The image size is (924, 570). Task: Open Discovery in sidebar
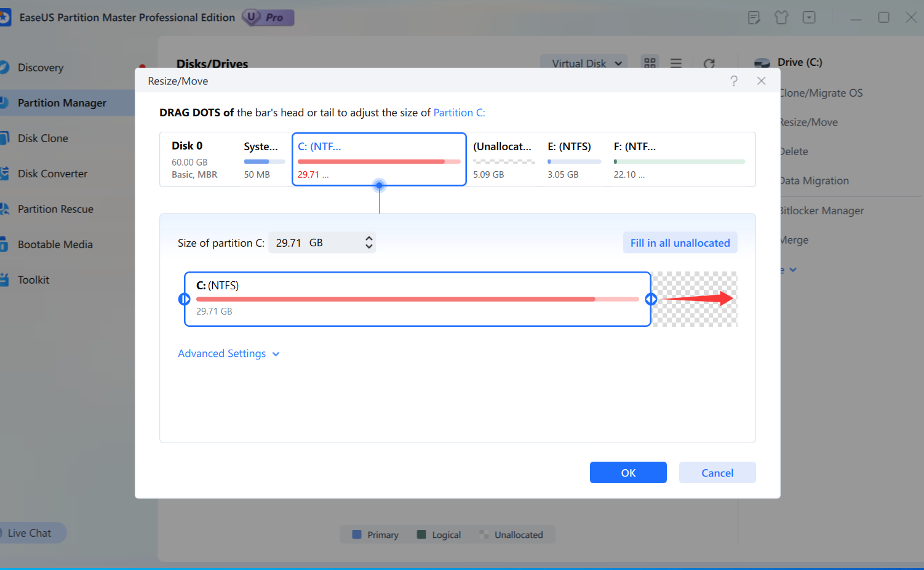click(41, 68)
